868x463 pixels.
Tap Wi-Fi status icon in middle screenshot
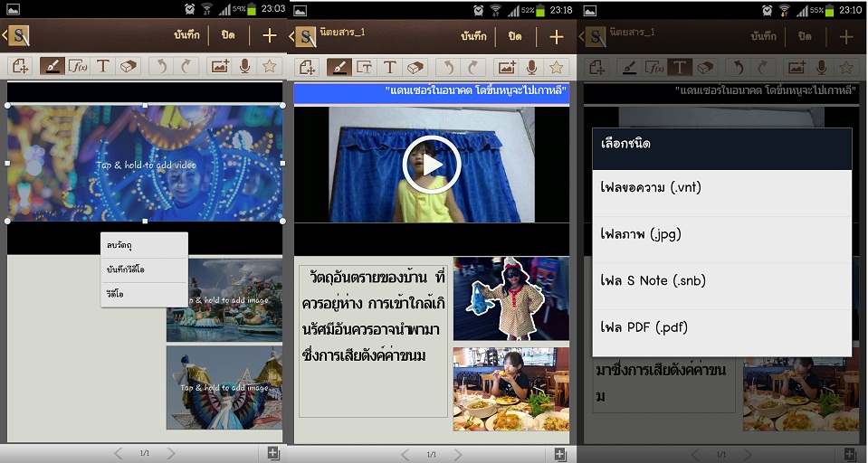[x=494, y=9]
